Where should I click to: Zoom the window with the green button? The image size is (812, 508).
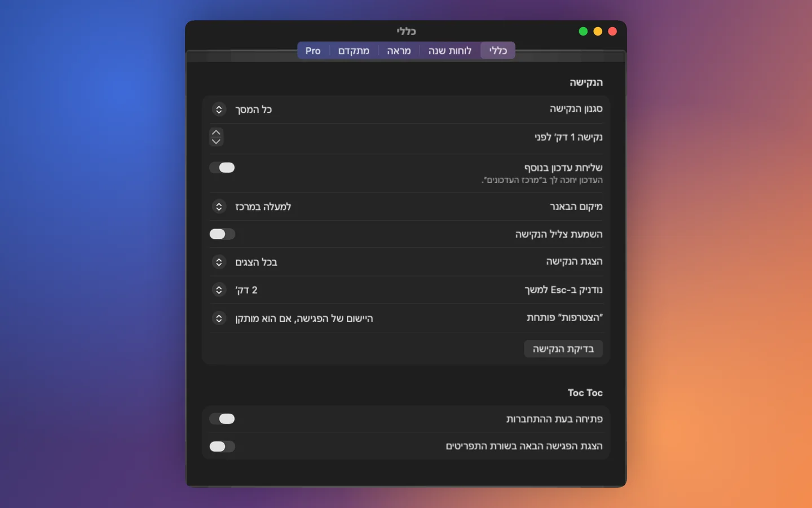click(x=583, y=31)
